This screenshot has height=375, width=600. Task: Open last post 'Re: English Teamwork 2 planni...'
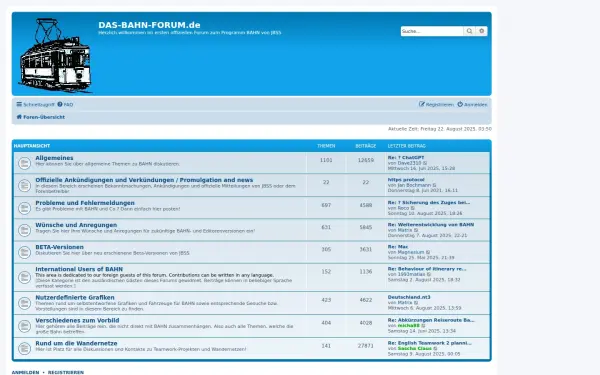(x=430, y=343)
